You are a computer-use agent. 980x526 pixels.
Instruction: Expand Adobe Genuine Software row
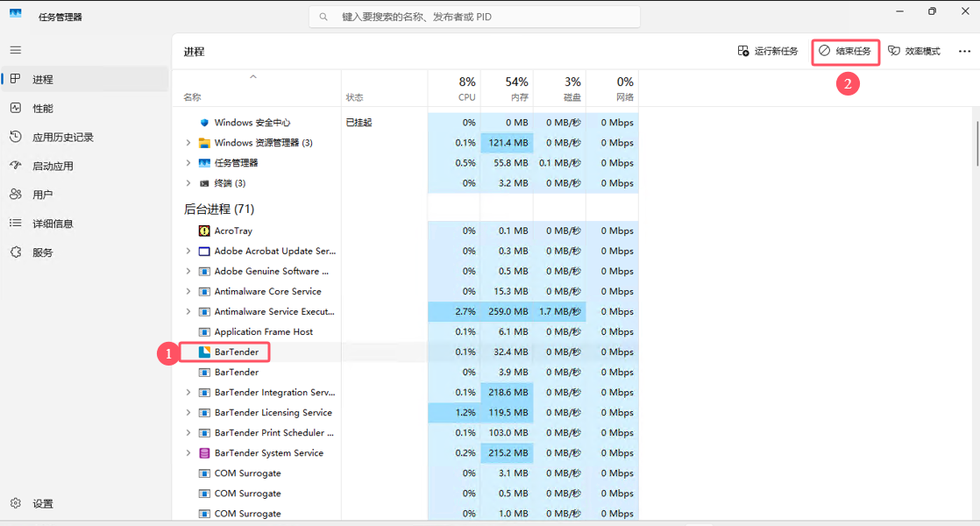(188, 271)
